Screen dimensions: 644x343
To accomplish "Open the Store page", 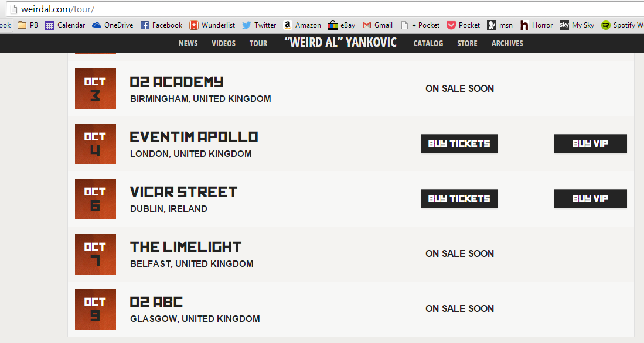I will [467, 43].
